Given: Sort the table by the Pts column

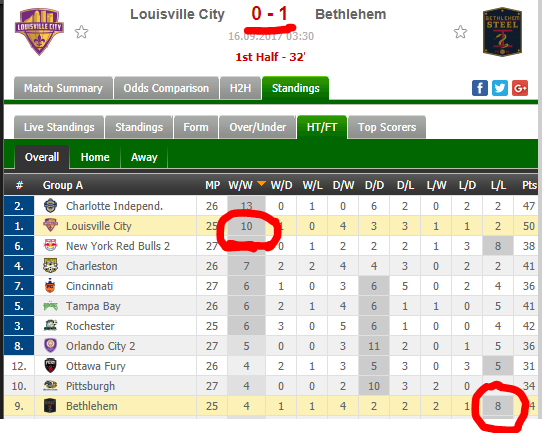Looking at the screenshot, I should [x=529, y=185].
